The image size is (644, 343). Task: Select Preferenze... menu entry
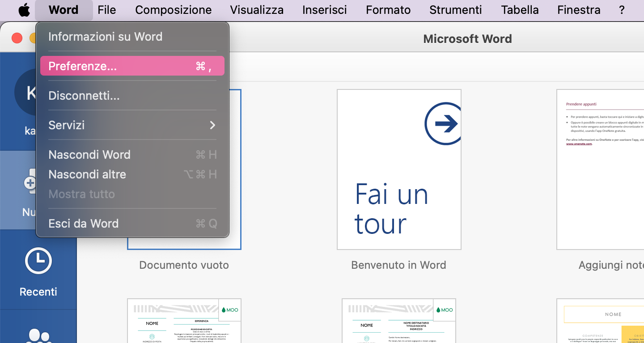[x=132, y=66]
